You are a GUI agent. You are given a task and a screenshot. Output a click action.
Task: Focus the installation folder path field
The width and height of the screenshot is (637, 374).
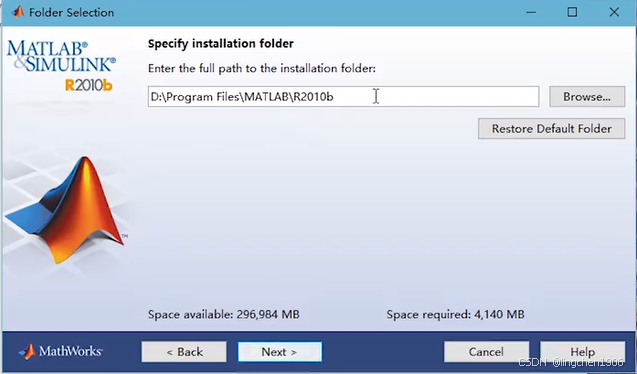coord(343,97)
